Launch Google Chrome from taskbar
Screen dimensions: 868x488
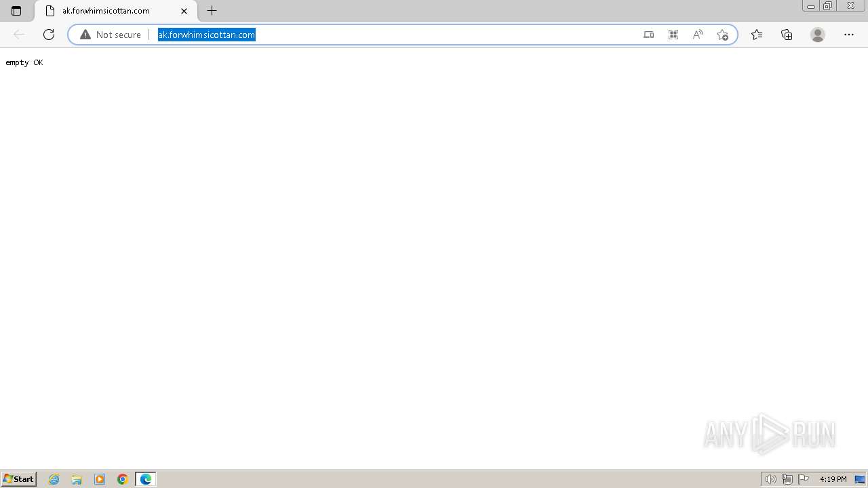pos(123,479)
